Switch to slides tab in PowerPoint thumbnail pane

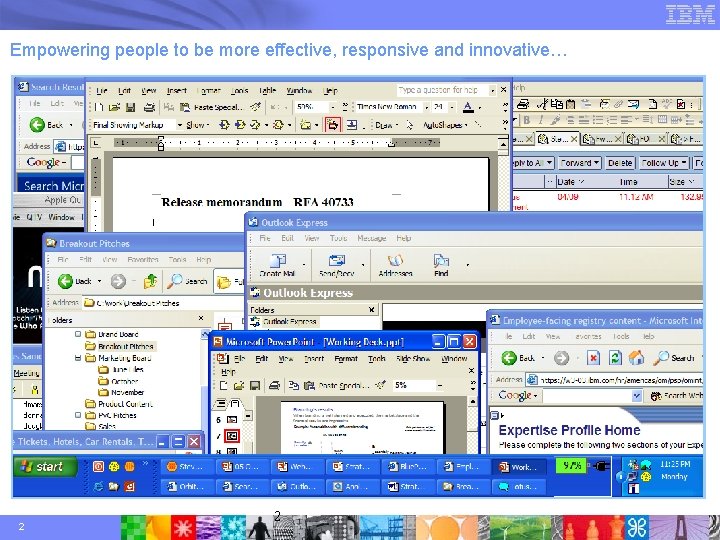tap(235, 404)
